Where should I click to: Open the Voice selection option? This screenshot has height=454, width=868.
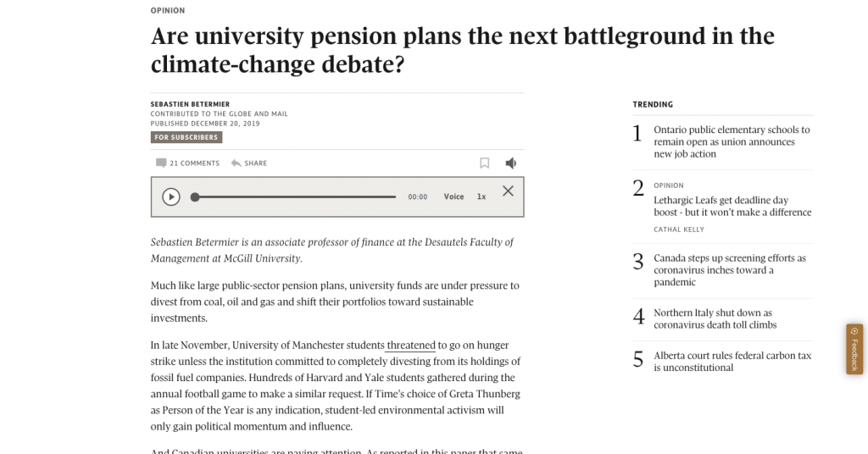[453, 197]
